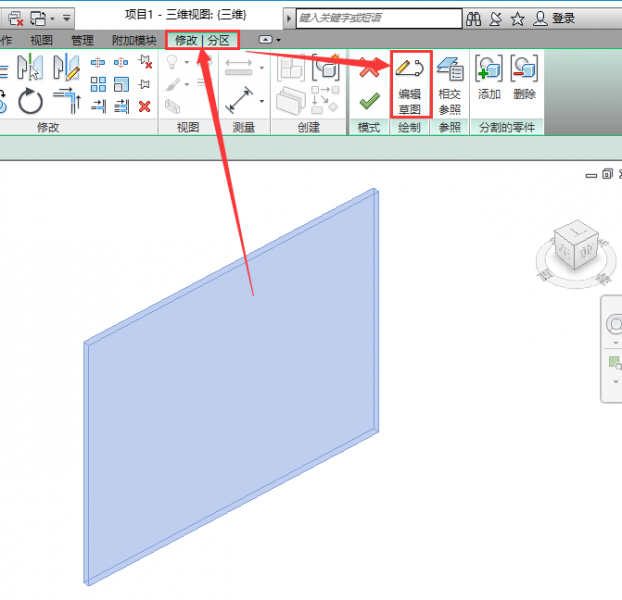The image size is (622, 600).
Task: Select the Array tool
Action: (x=98, y=84)
